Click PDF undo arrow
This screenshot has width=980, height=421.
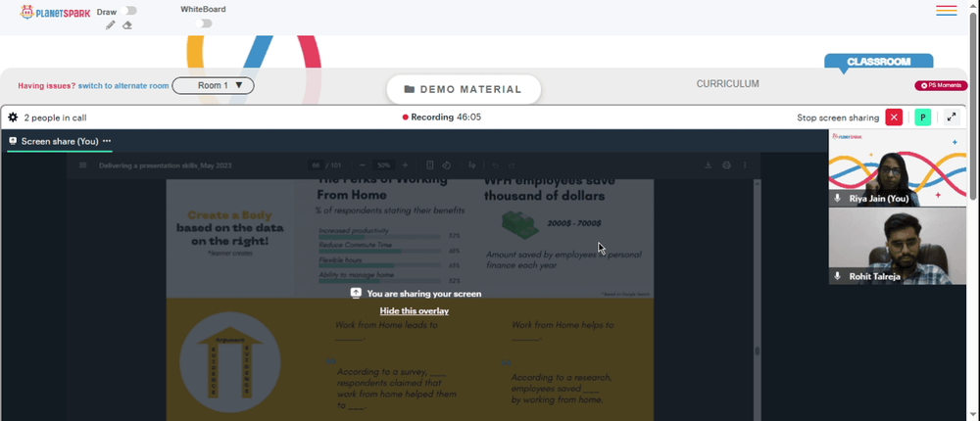click(495, 164)
